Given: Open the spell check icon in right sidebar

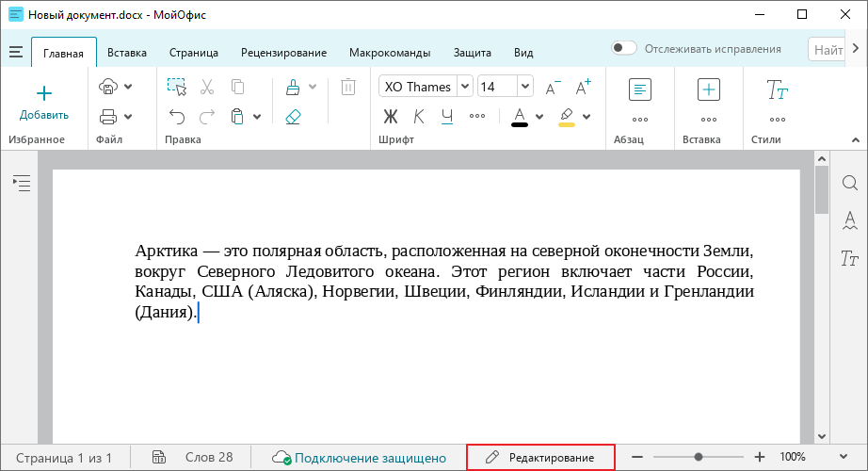Looking at the screenshot, I should tap(850, 220).
